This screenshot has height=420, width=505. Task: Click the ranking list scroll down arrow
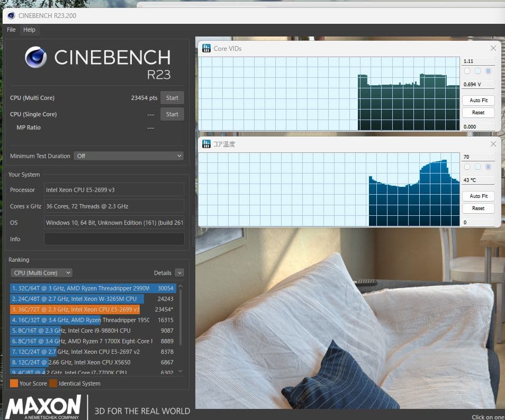[181, 371]
